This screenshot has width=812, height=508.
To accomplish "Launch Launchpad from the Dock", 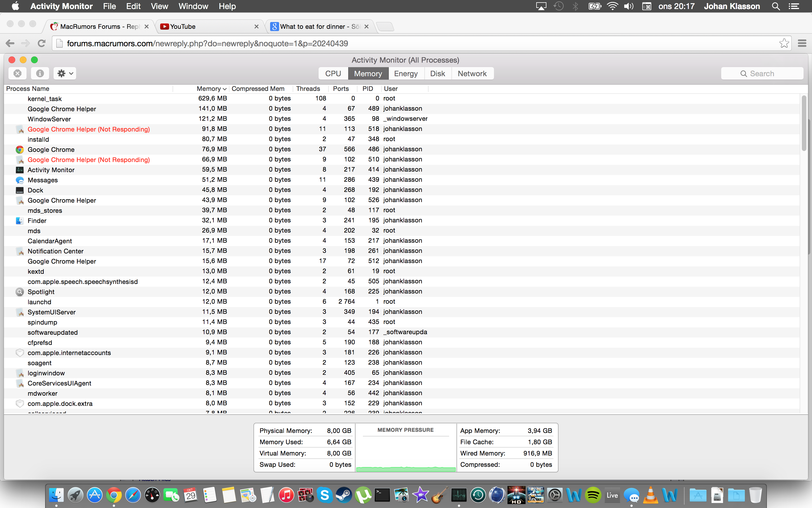I will [x=76, y=495].
